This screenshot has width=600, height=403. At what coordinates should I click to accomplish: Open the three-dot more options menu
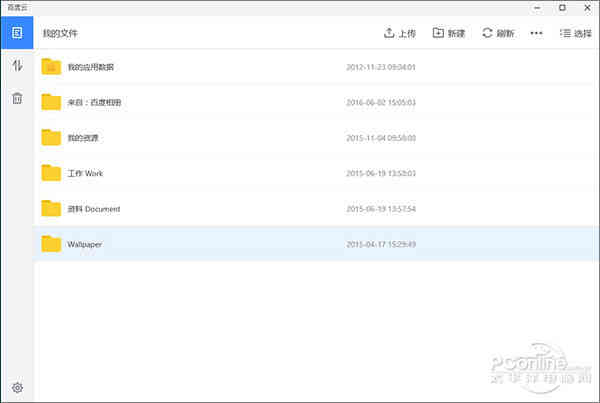click(x=537, y=33)
